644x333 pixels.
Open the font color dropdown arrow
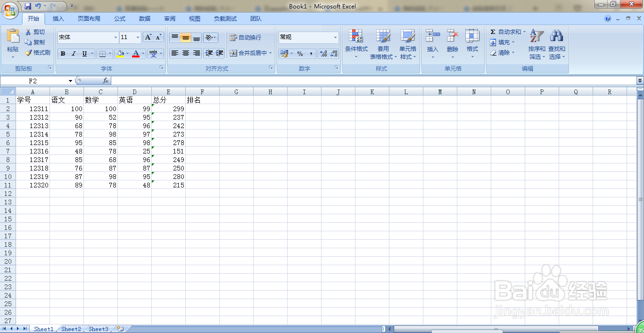[x=143, y=54]
